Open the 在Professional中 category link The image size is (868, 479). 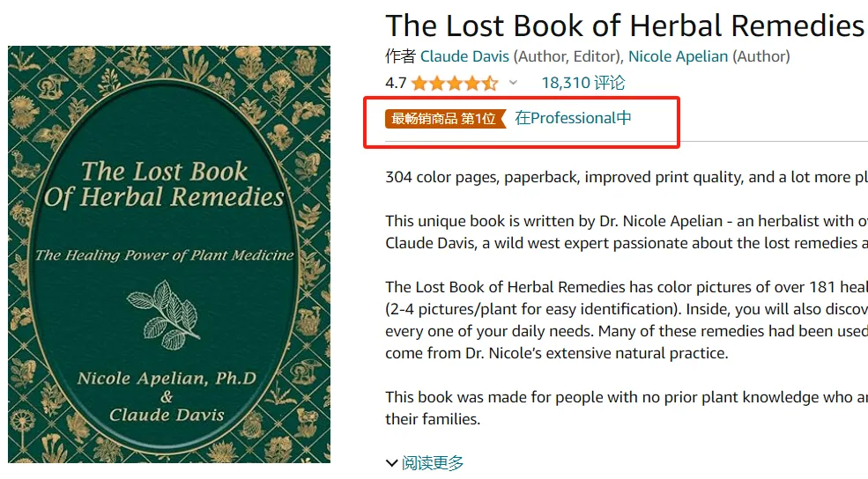pos(573,118)
